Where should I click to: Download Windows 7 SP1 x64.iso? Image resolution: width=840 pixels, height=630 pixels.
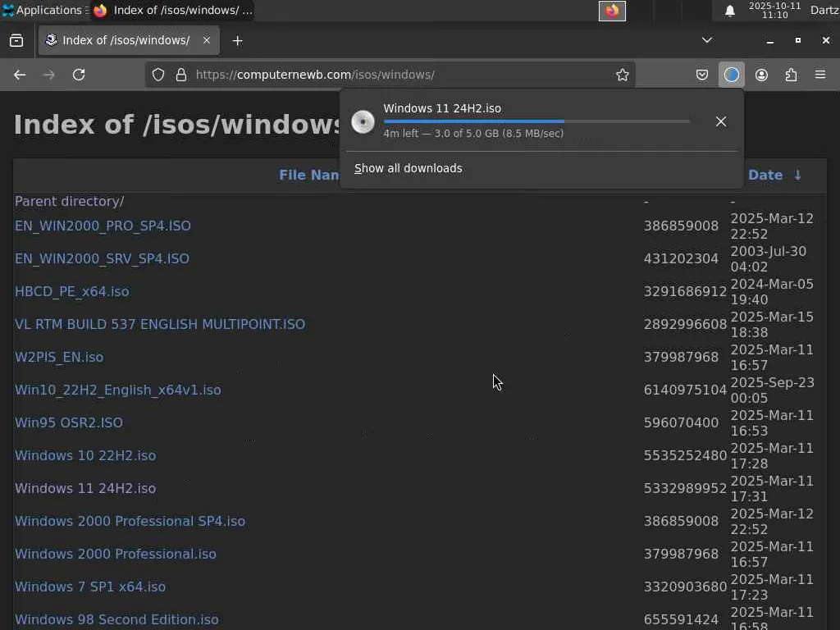[x=90, y=587]
